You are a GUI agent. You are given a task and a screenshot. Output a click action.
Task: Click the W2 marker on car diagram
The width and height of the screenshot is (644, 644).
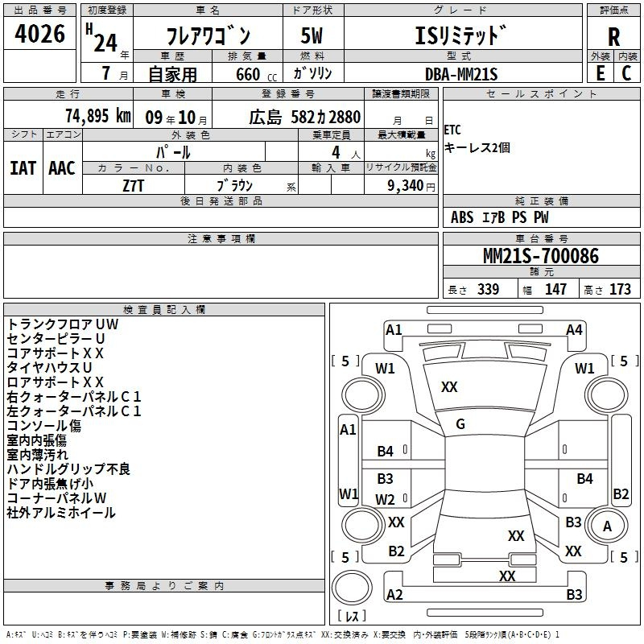[386, 499]
